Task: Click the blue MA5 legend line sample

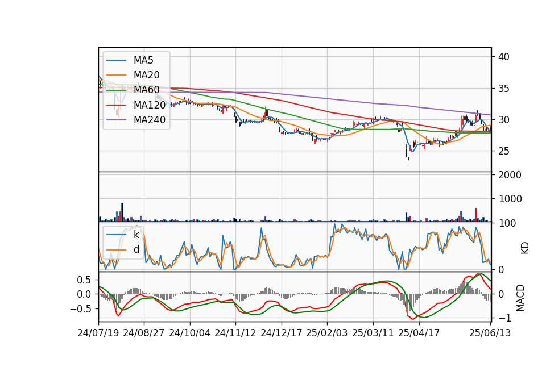Action: [x=116, y=61]
